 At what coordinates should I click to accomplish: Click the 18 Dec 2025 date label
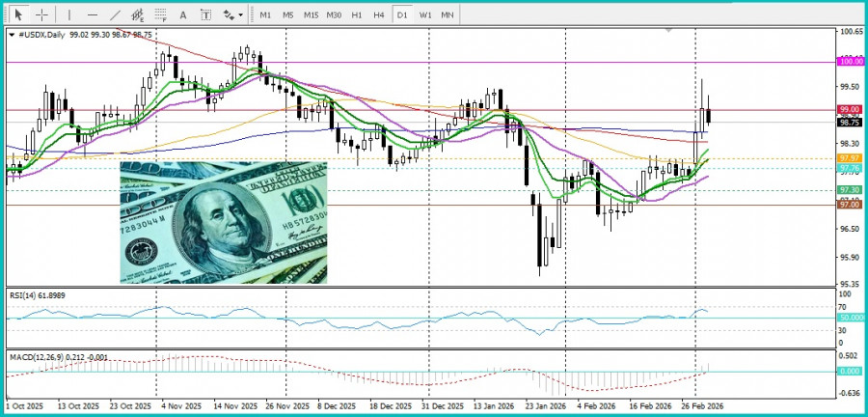(x=391, y=406)
